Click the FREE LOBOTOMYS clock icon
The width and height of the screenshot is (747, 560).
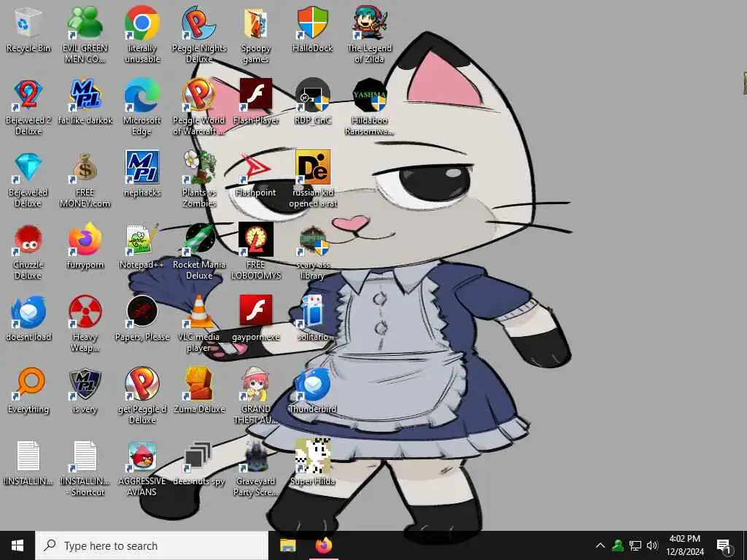256,239
